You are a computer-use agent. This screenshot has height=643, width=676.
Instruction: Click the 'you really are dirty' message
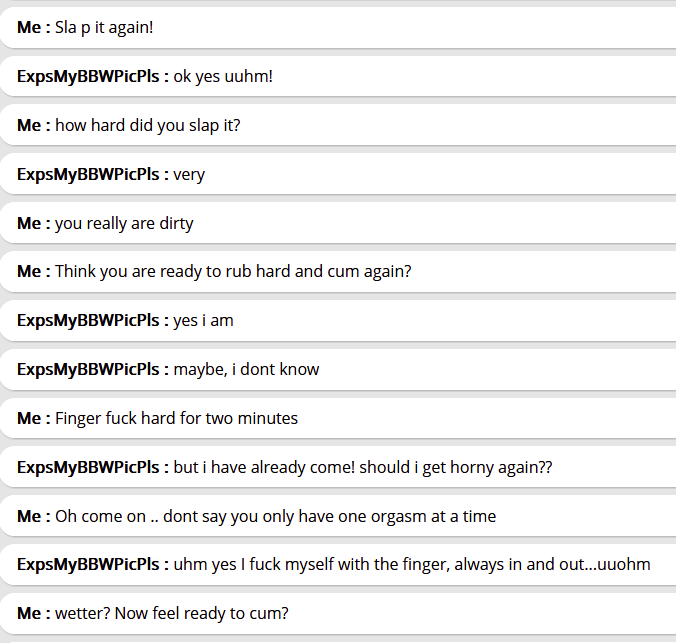(x=124, y=223)
